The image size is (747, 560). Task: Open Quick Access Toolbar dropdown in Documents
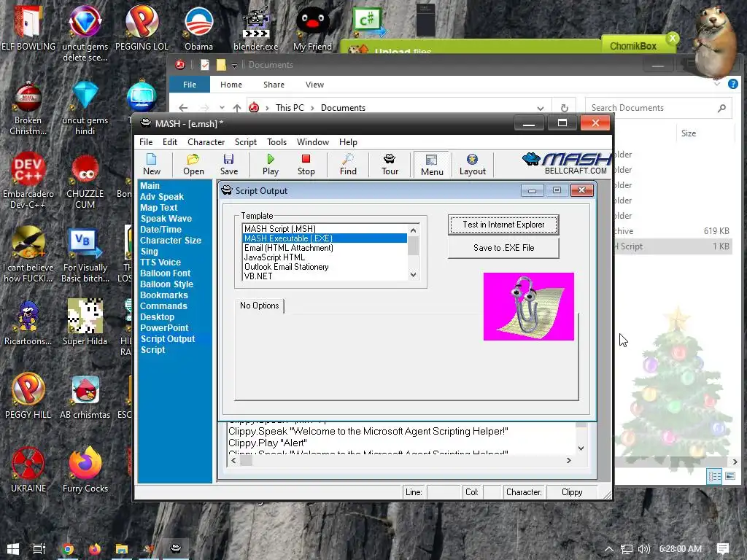point(234,65)
